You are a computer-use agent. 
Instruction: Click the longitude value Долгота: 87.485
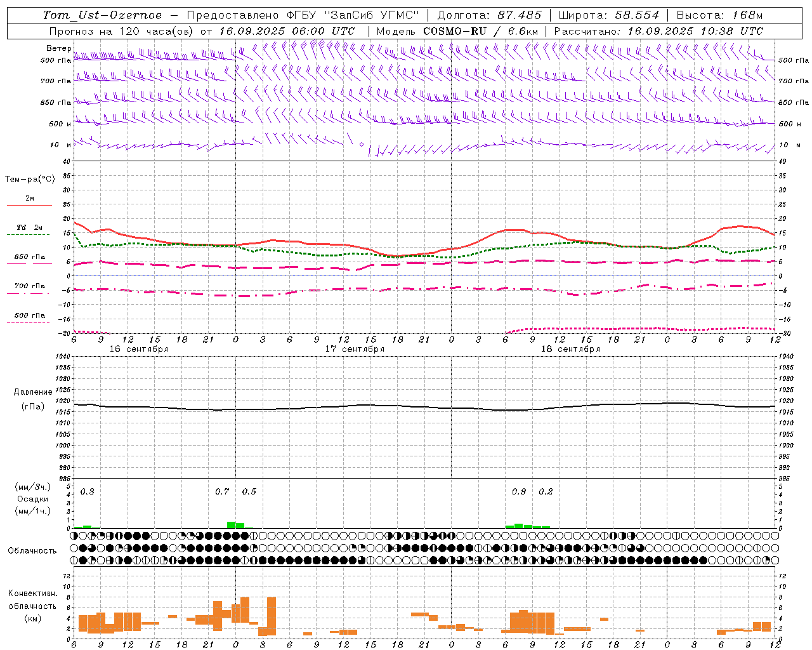pos(489,15)
